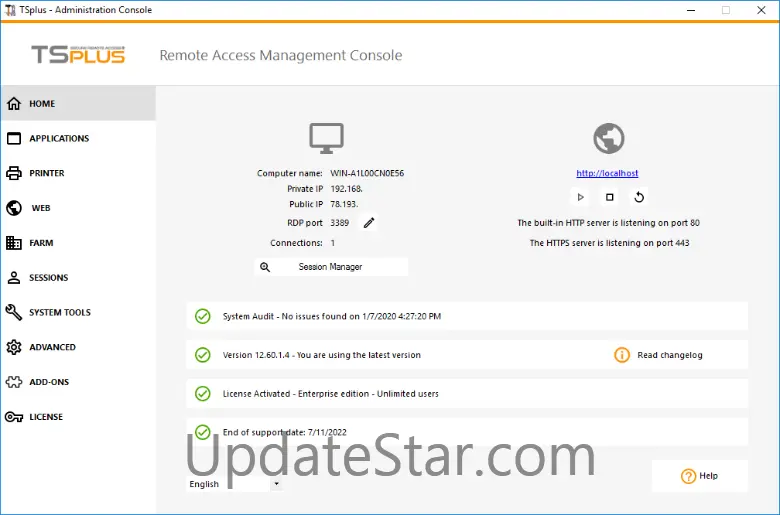Click the Connections count value
This screenshot has height=515, width=780.
(x=333, y=243)
